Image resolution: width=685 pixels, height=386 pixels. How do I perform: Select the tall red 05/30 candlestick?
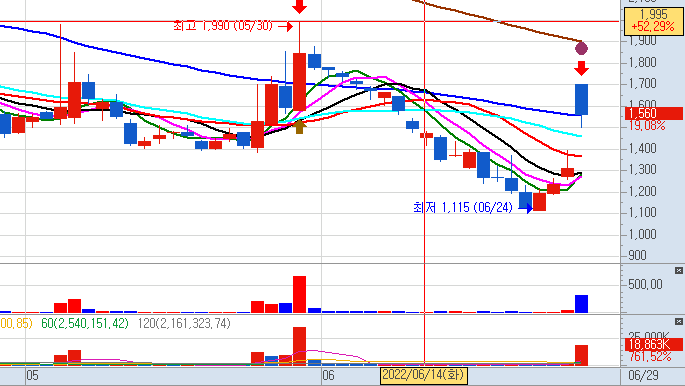click(299, 82)
